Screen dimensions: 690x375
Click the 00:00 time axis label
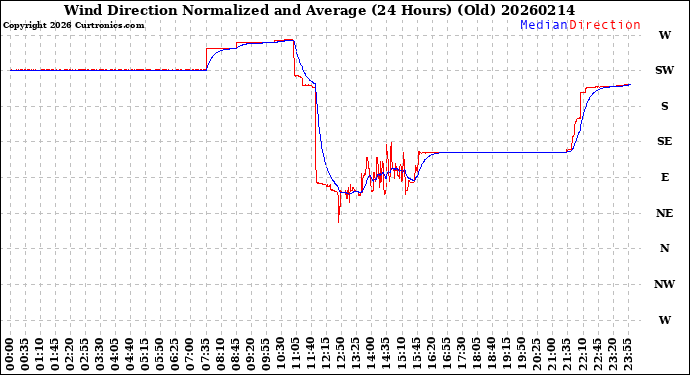click(10, 355)
